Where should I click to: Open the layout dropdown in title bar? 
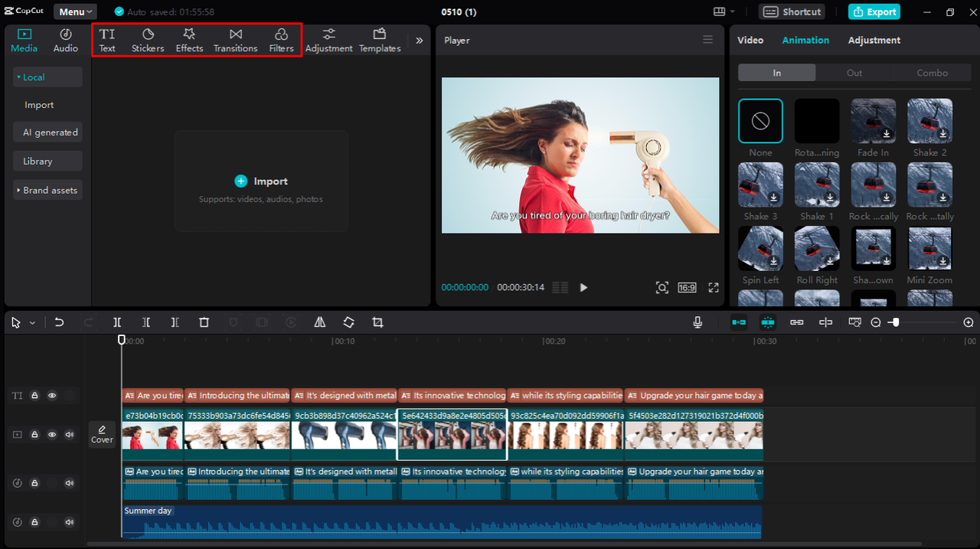click(x=724, y=11)
